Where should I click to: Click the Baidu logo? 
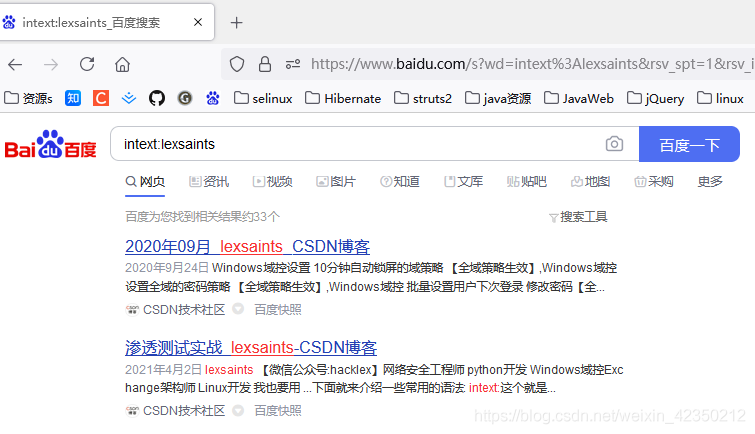(x=50, y=144)
